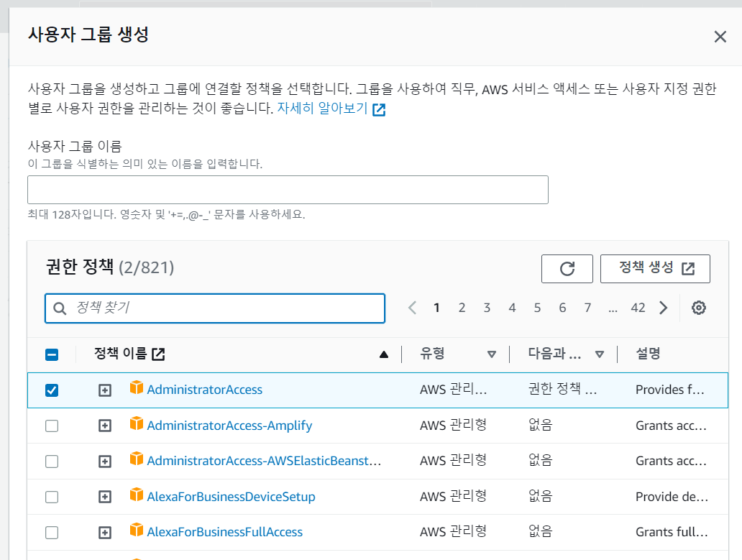The height and width of the screenshot is (560, 742).
Task: Toggle the select-all policies checkbox
Action: coord(52,354)
